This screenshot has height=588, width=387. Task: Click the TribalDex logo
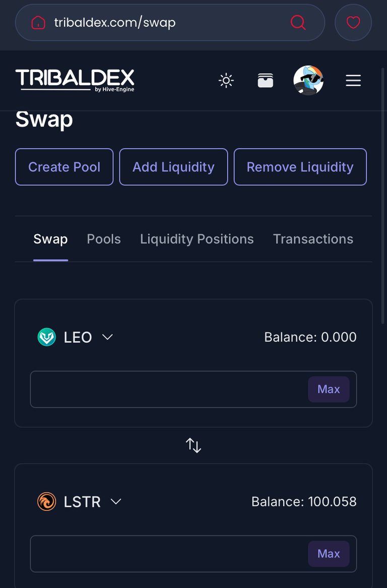[75, 80]
